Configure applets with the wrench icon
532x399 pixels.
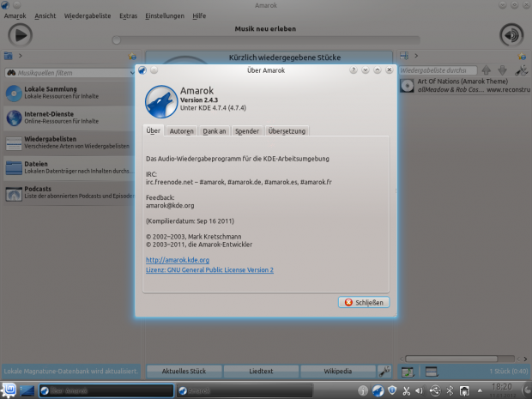tap(384, 372)
